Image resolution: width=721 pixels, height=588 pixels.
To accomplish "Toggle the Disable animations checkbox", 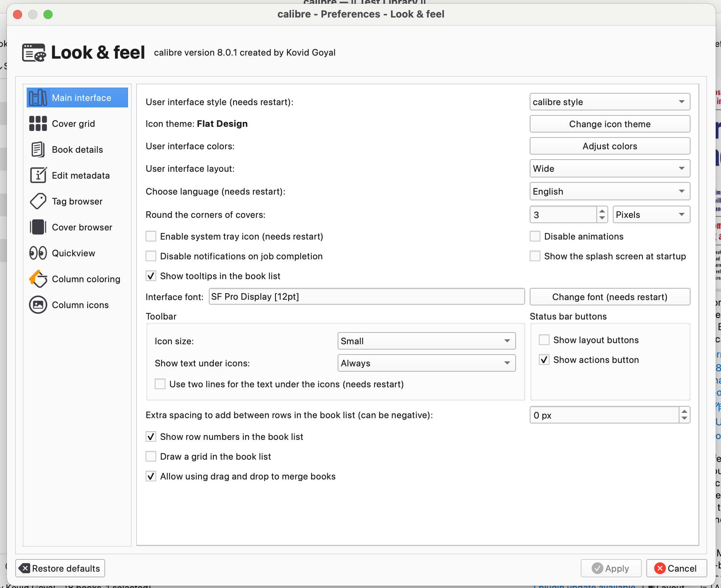I will 535,236.
